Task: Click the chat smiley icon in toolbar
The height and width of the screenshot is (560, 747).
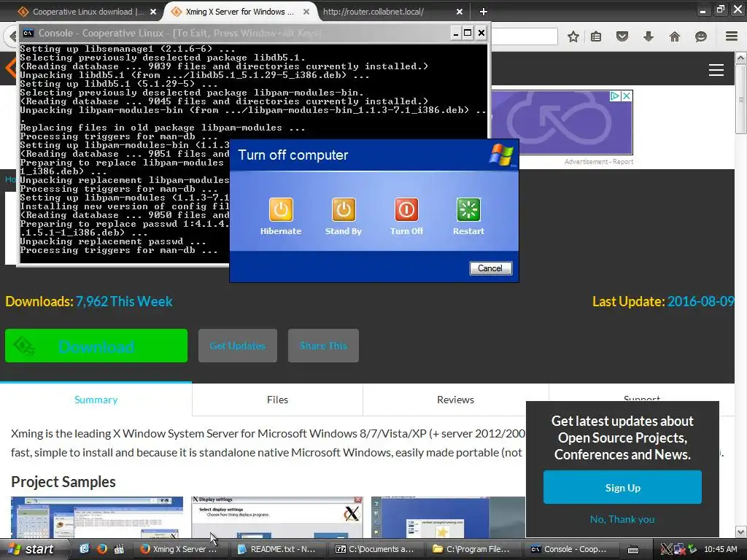Action: (700, 36)
